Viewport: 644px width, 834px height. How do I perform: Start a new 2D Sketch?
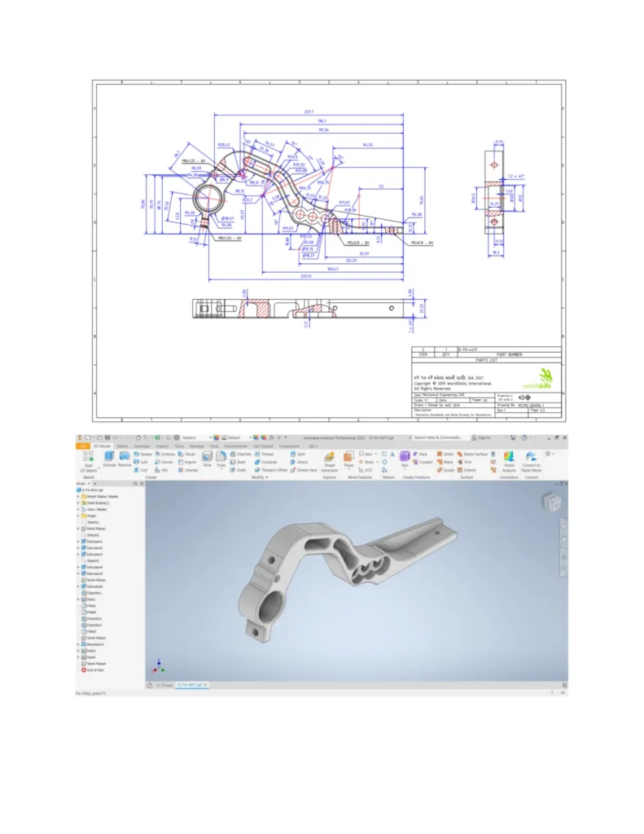(x=88, y=459)
